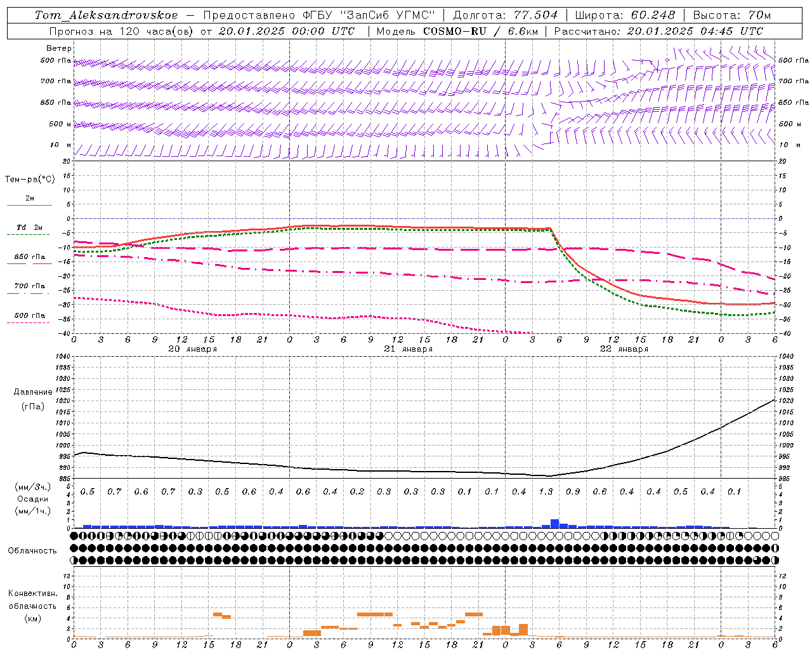
Task: Click the Давление pressure panel label
Action: (33, 392)
